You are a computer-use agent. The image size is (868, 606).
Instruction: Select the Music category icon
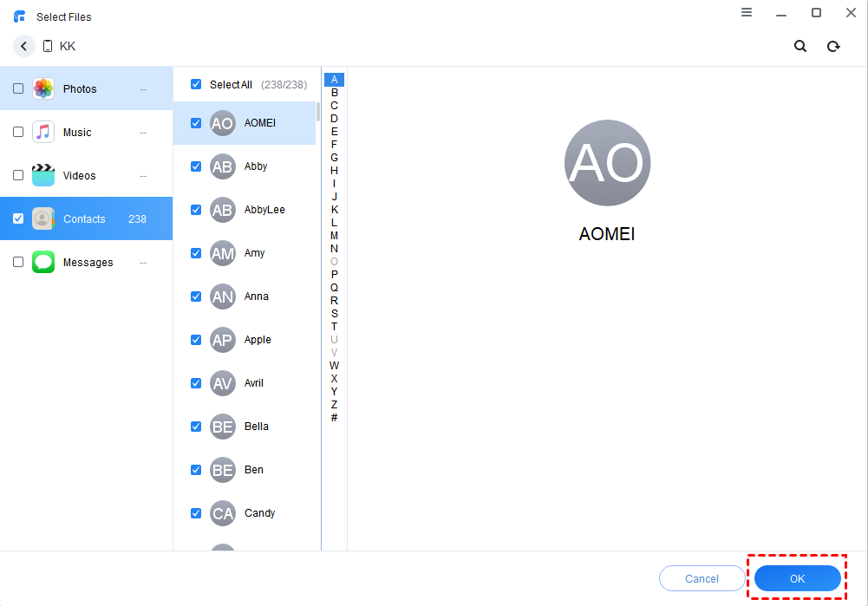(x=43, y=132)
